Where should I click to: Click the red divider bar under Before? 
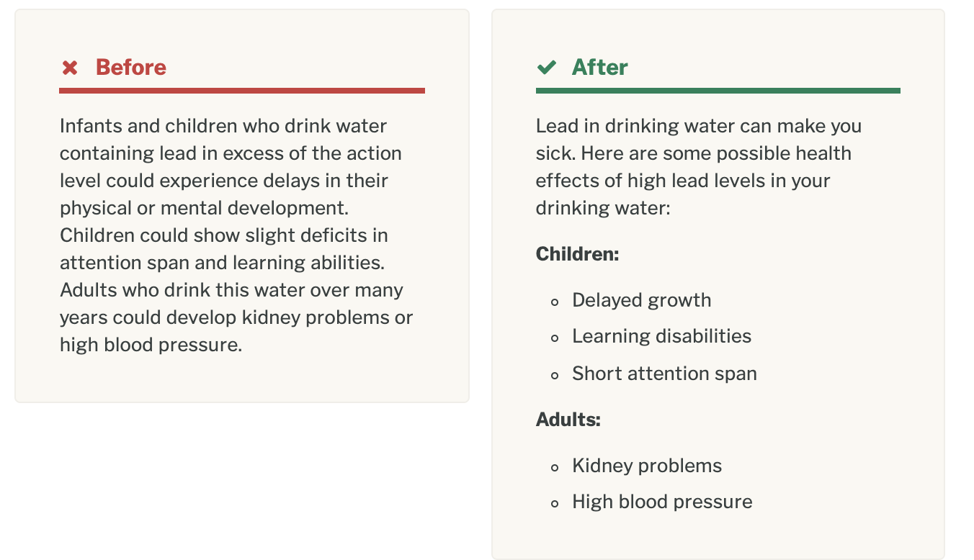242,91
